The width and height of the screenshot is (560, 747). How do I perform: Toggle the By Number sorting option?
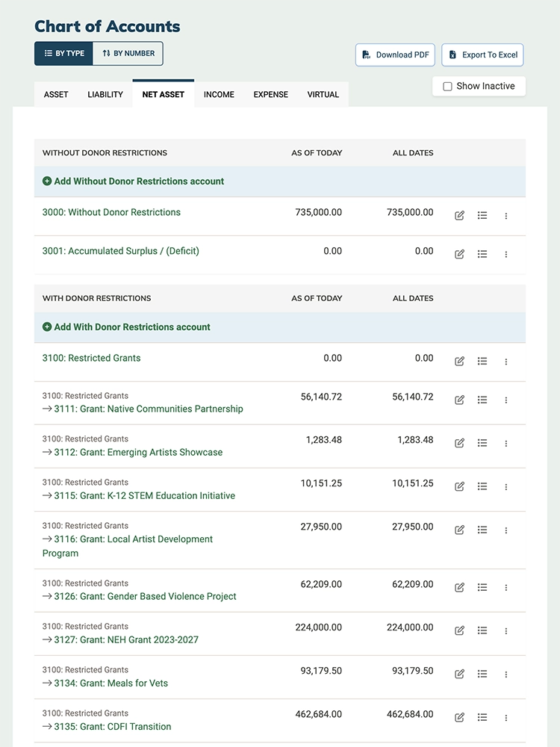127,54
